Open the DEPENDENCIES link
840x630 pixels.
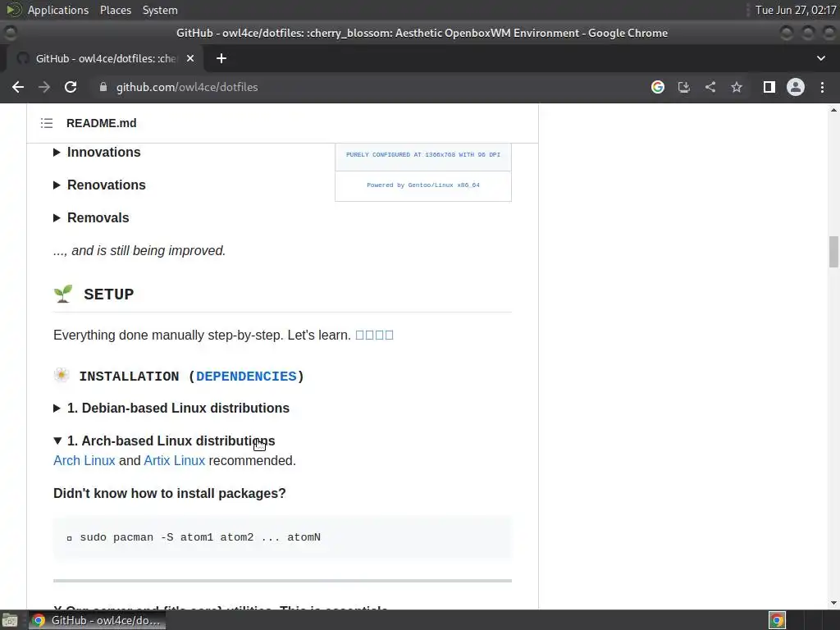click(246, 377)
